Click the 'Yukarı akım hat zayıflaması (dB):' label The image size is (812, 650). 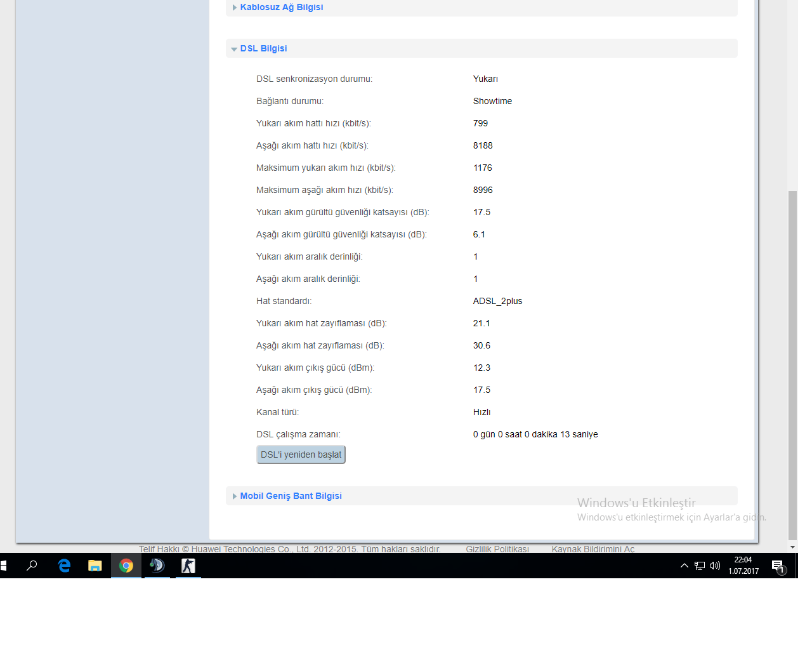click(322, 323)
